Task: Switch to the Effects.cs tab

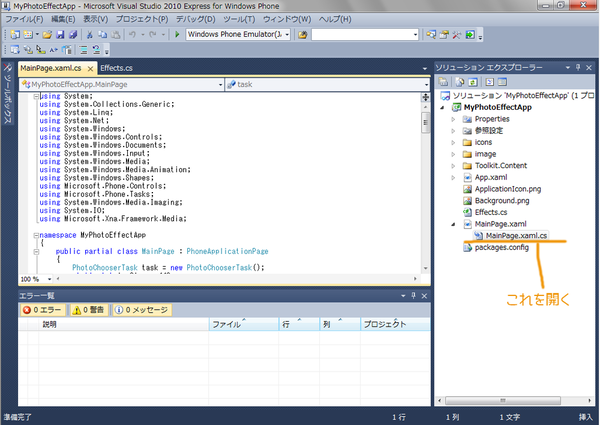Action: pos(117,67)
